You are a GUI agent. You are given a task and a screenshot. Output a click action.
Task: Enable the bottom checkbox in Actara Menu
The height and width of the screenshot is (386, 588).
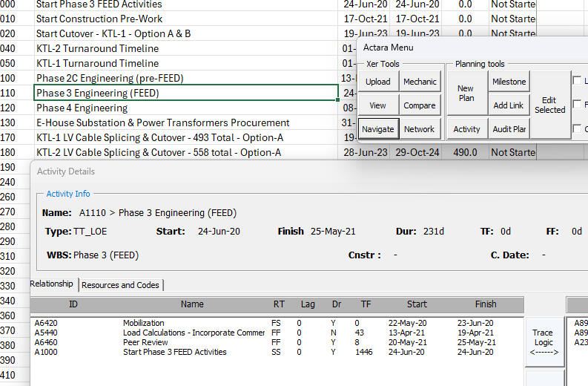(x=578, y=128)
